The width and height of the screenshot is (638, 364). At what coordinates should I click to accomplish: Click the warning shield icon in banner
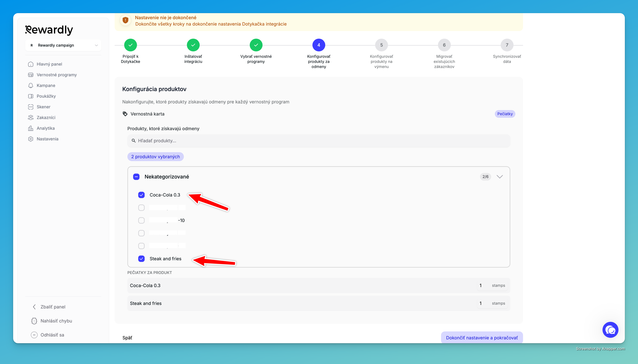click(126, 20)
